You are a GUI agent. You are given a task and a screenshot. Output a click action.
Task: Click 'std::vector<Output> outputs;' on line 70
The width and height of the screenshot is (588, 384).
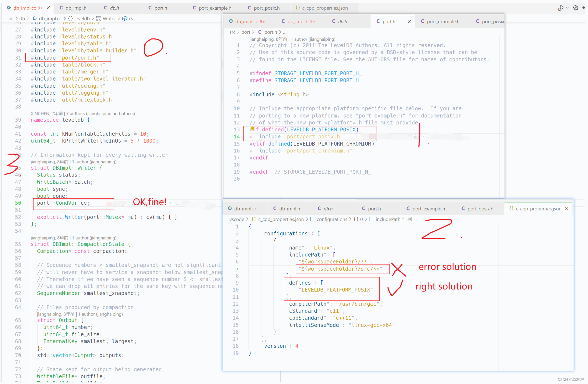coord(80,355)
